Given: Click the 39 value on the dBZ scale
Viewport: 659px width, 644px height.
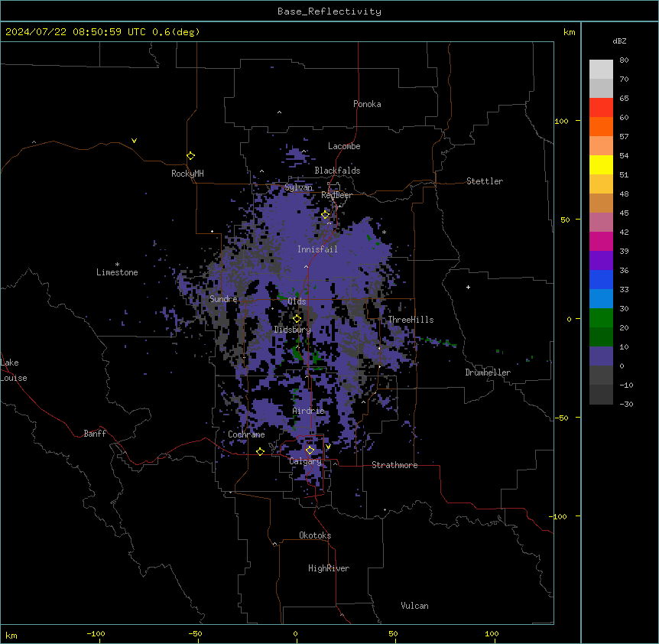Looking at the screenshot, I should (624, 252).
